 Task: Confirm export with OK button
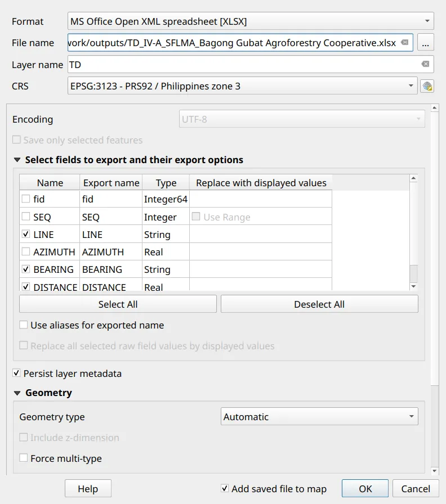point(365,489)
